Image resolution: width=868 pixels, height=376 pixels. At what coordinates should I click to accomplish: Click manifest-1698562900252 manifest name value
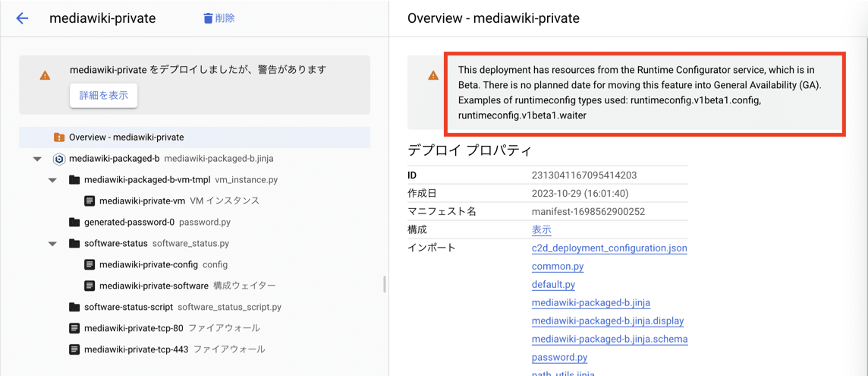tap(589, 212)
